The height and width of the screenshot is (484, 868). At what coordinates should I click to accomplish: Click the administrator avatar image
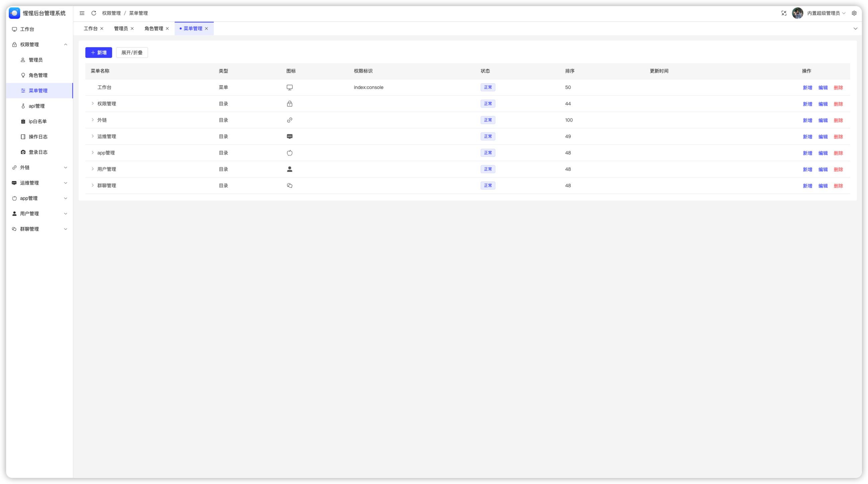pyautogui.click(x=797, y=13)
